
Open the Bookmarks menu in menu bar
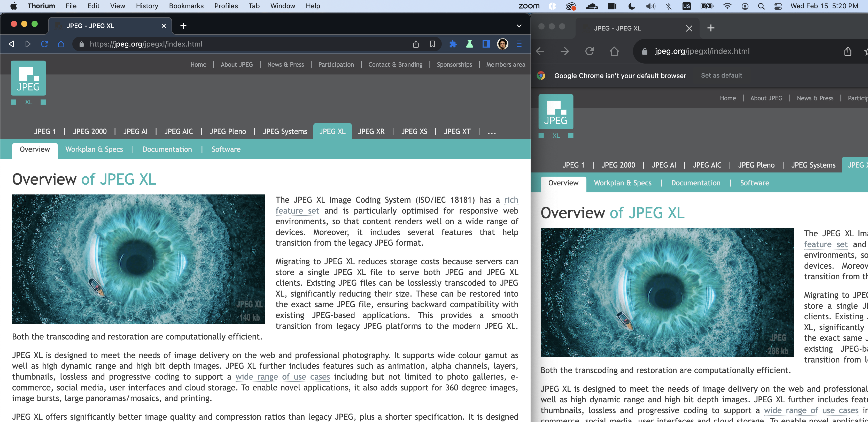point(186,6)
